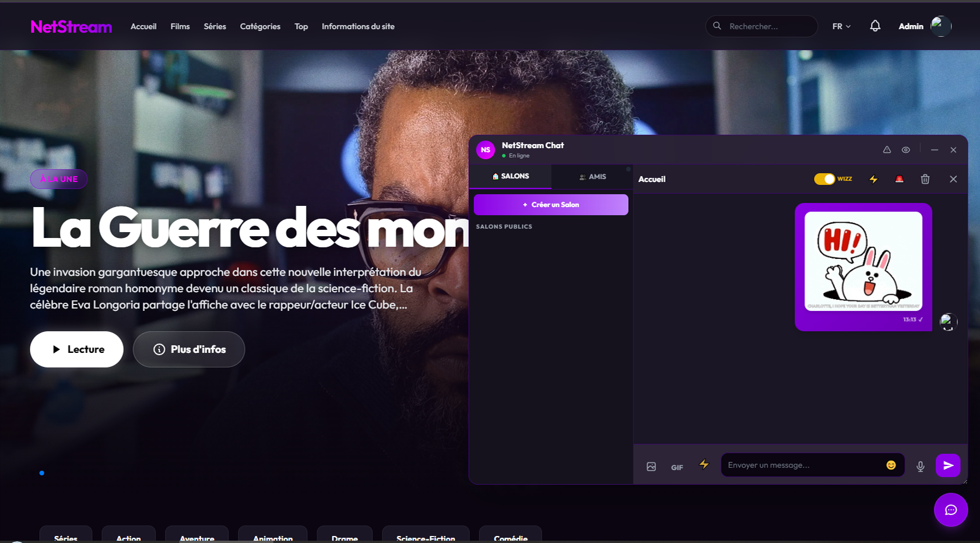
Task: Click the Plus d'infos button
Action: (x=189, y=349)
